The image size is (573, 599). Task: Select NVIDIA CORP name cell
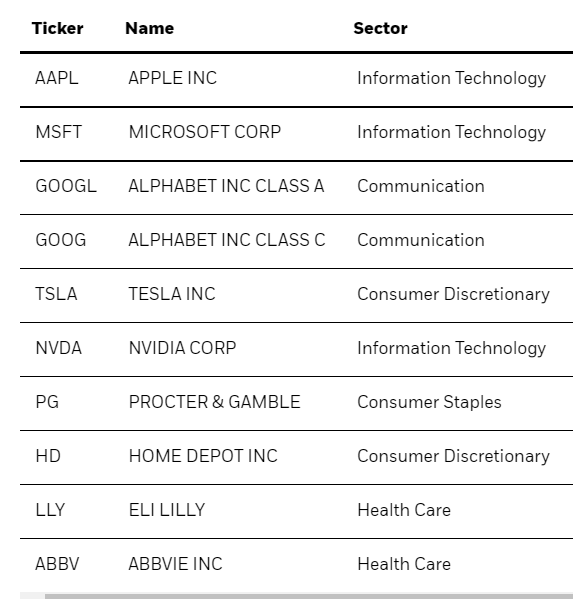click(182, 348)
